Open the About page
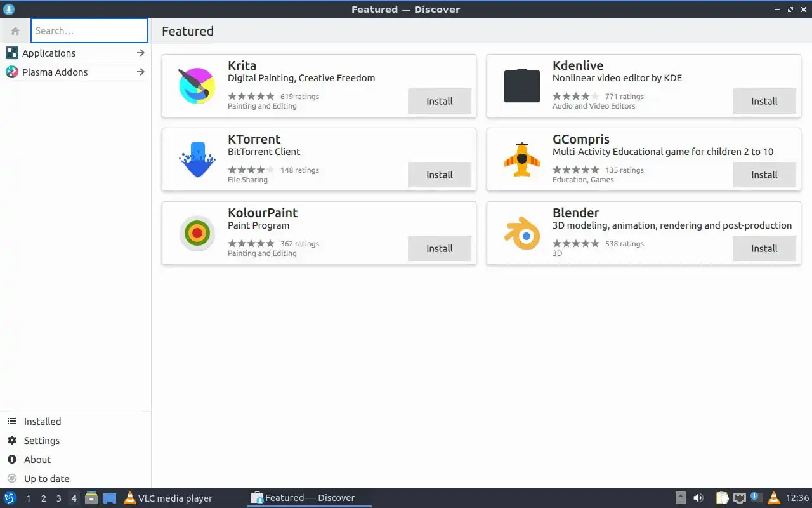The image size is (812, 508). pos(75,459)
